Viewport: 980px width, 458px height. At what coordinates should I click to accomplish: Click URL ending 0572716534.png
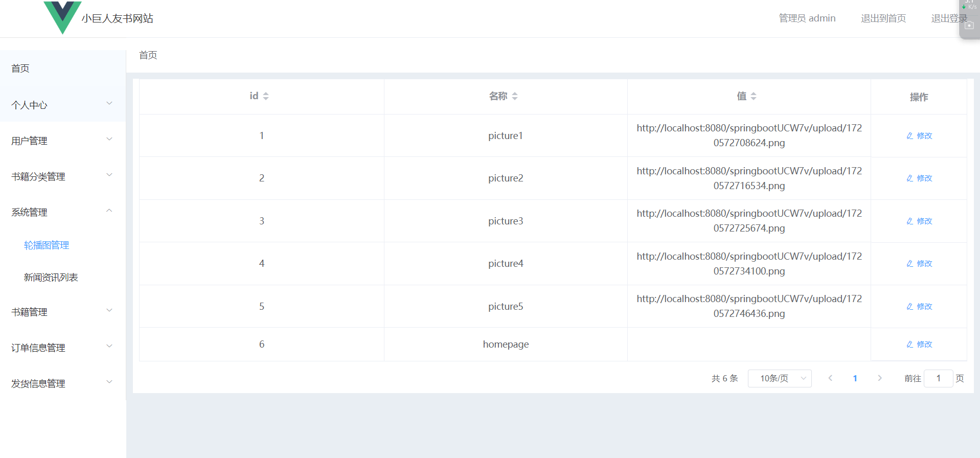point(749,178)
